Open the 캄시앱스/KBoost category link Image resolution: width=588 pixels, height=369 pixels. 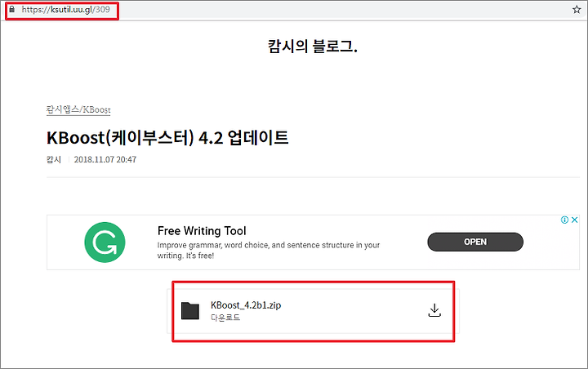pyautogui.click(x=78, y=109)
